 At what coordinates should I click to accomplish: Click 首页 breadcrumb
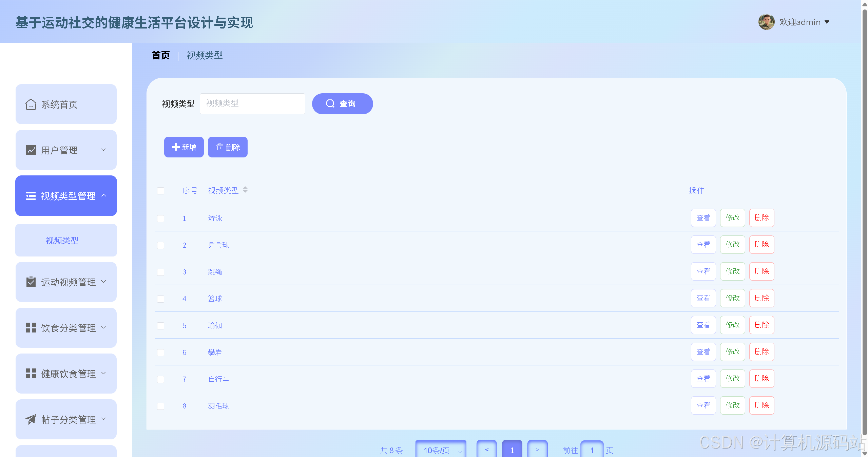(x=161, y=55)
